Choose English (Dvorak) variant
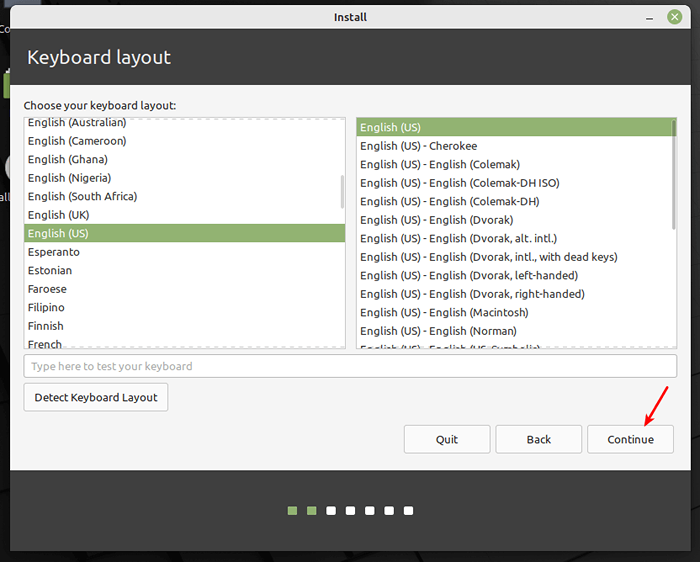 pos(514,220)
